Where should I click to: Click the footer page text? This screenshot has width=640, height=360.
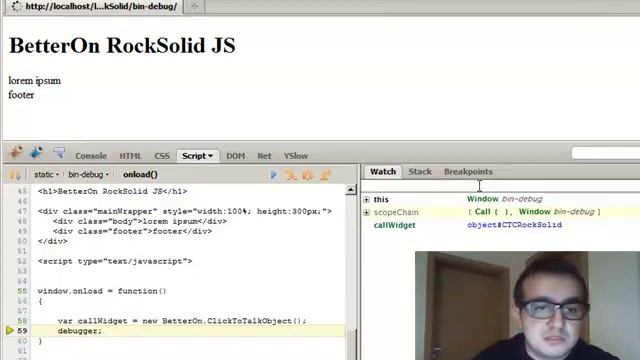coord(21,95)
